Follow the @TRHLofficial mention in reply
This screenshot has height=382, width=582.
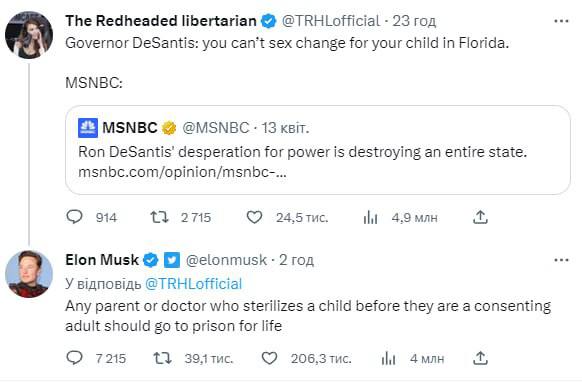193,284
